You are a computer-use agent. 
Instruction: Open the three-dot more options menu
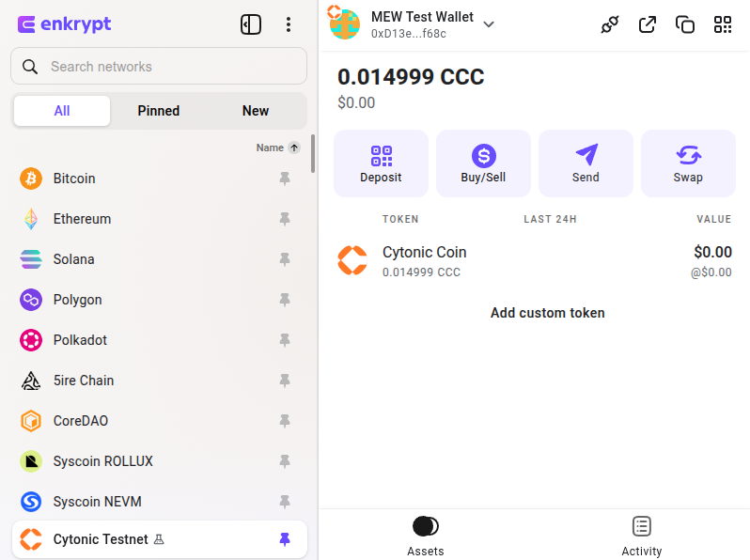(289, 24)
